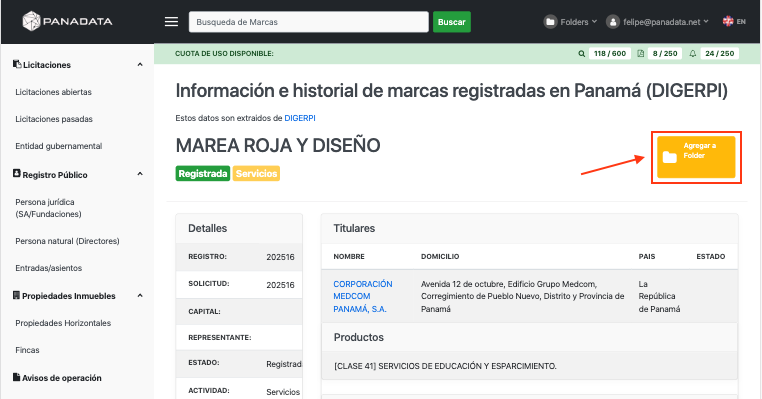Collapse the Registro Público section

[140, 174]
